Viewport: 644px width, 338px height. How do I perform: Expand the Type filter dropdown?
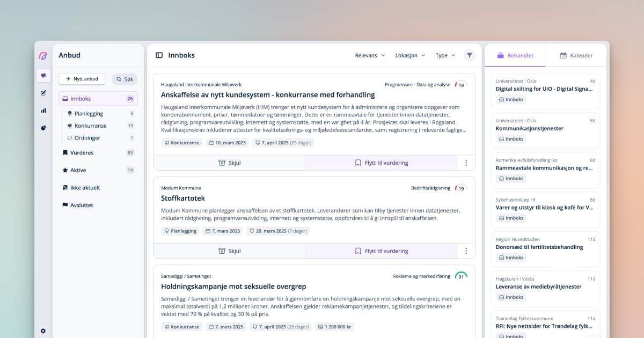click(x=444, y=55)
